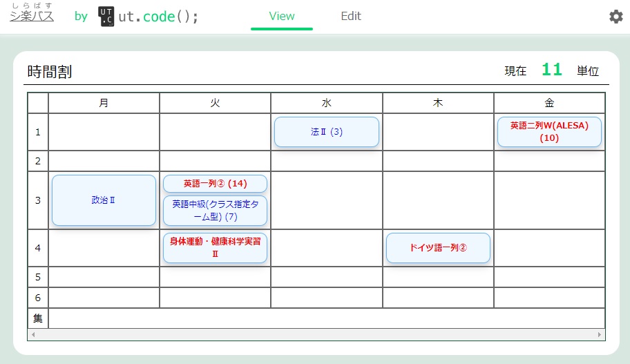Select empty Monday period 1 cell
Image resolution: width=630 pixels, height=364 pixels.
pos(104,132)
